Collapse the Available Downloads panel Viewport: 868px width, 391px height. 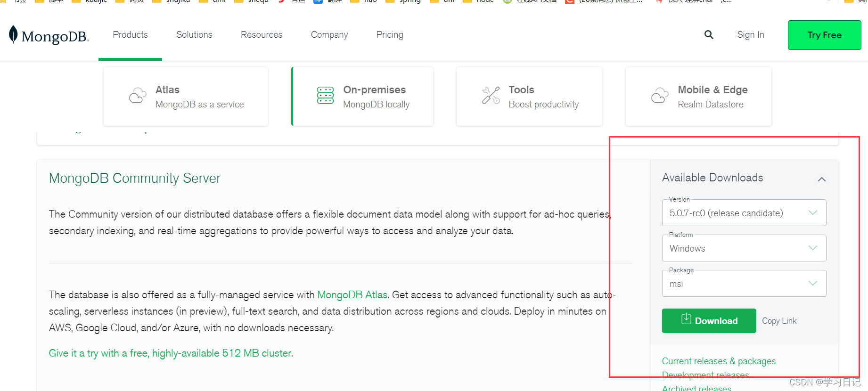822,179
